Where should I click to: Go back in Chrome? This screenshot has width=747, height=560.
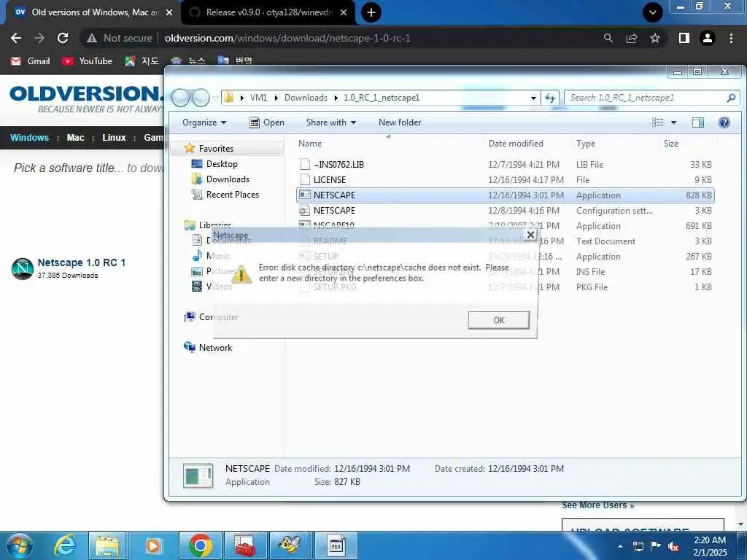click(x=16, y=38)
